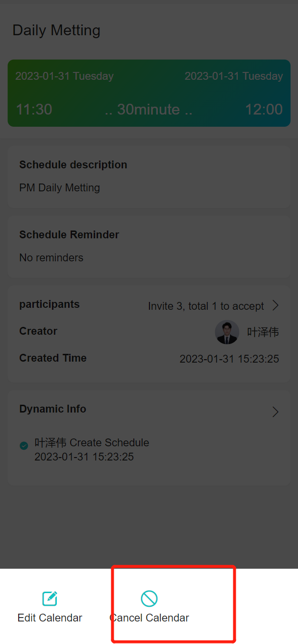Select the Edit Calendar label

click(50, 618)
